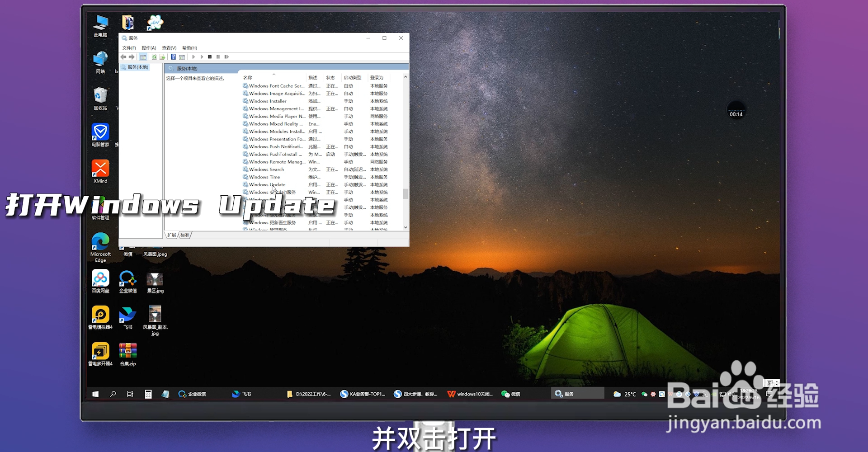868x452 pixels.
Task: Click the 00:14 floating timer widget
Action: 736,111
